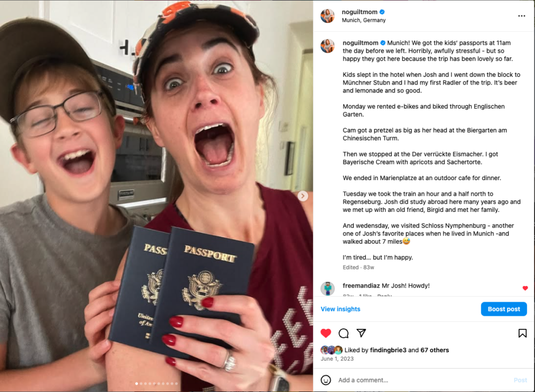Share post with paper plane icon
This screenshot has width=535, height=392.
click(x=362, y=332)
